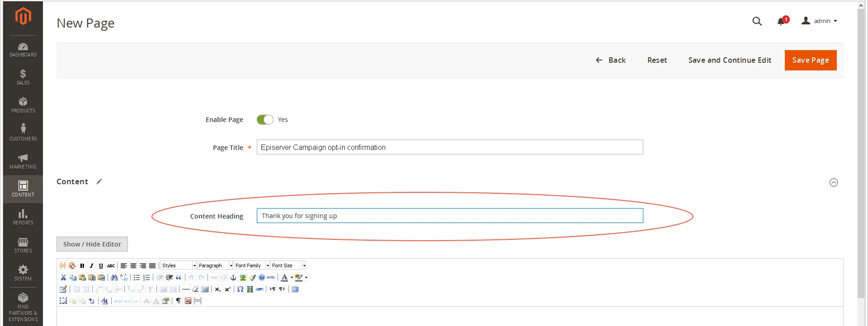Remove formatting with eraser icon
This screenshot has height=326, width=868.
195,289
